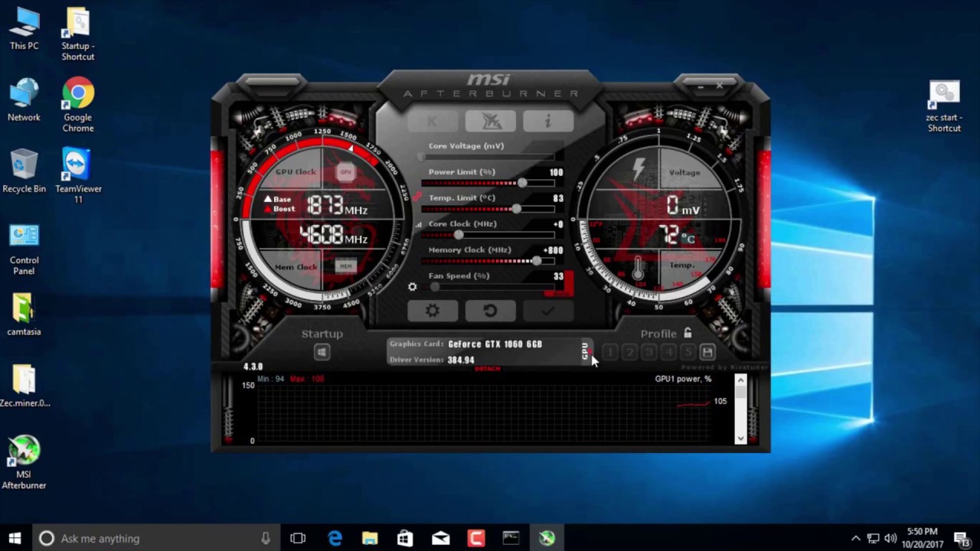Select profile slot 5
The image size is (980, 551).
688,352
